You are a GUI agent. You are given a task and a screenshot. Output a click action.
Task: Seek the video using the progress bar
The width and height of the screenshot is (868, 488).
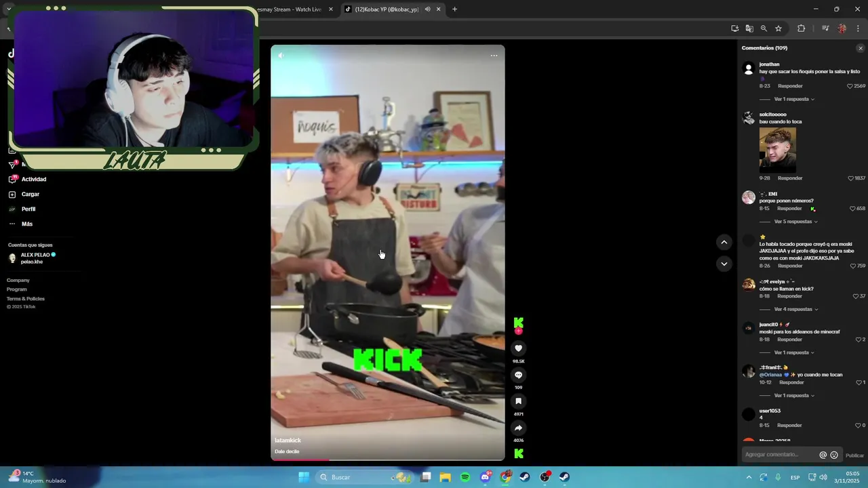pyautogui.click(x=388, y=460)
